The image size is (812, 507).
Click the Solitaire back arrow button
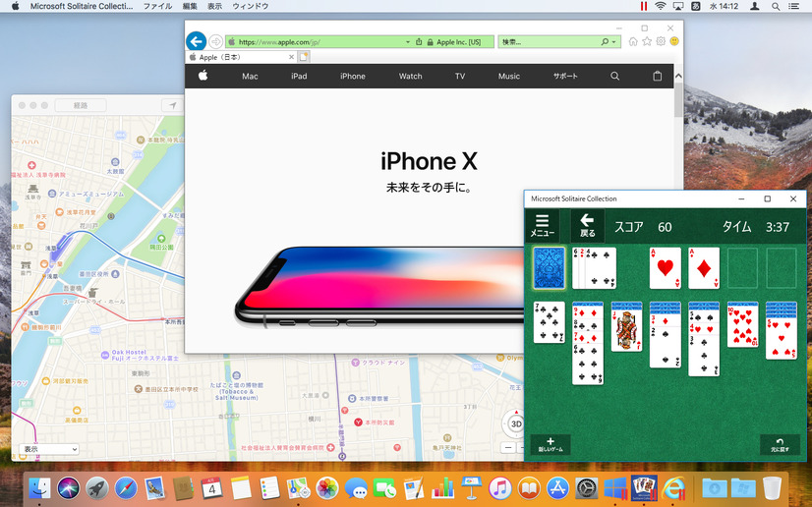coord(587,226)
